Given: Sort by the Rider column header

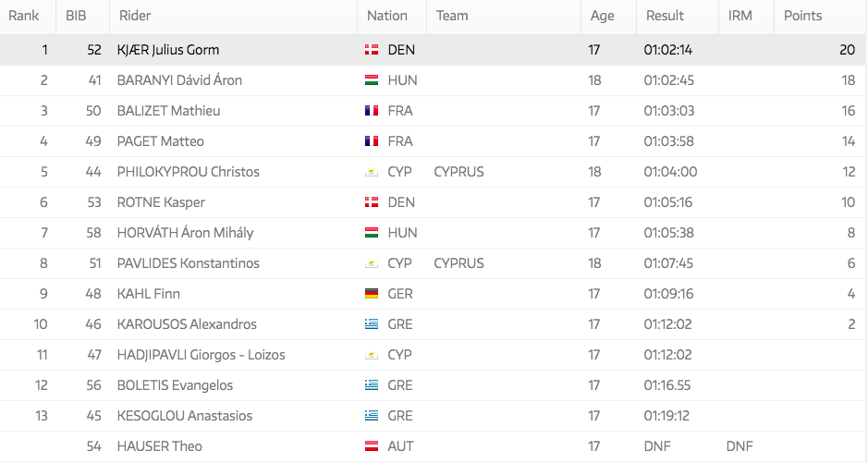Looking at the screenshot, I should tap(134, 16).
